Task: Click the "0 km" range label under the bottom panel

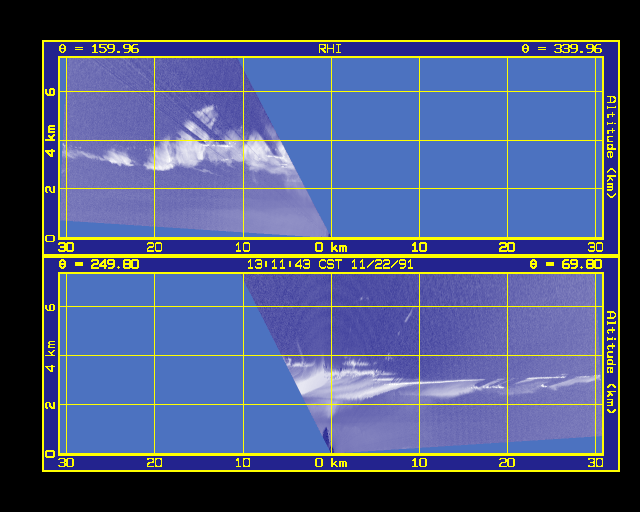Action: click(x=331, y=463)
